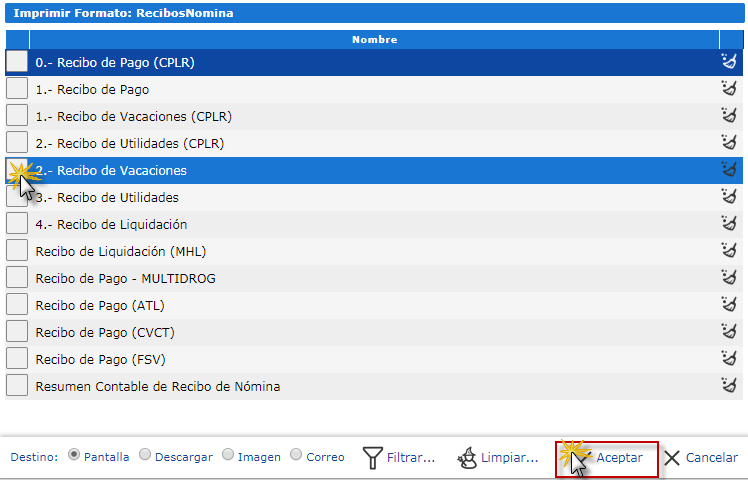Click the cleaning icon next to Limpiar
The image size is (748, 480).
pyautogui.click(x=467, y=458)
